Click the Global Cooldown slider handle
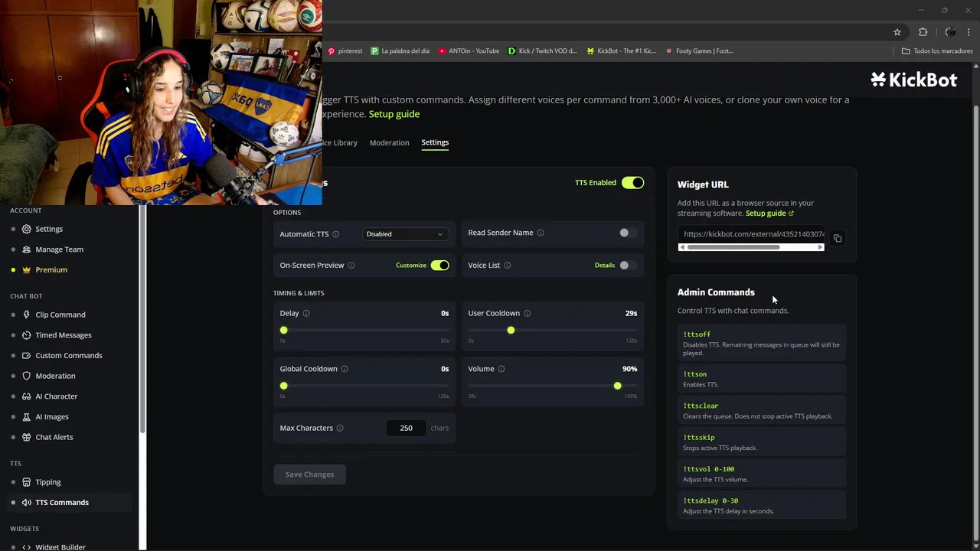Image resolution: width=980 pixels, height=551 pixels. [284, 386]
